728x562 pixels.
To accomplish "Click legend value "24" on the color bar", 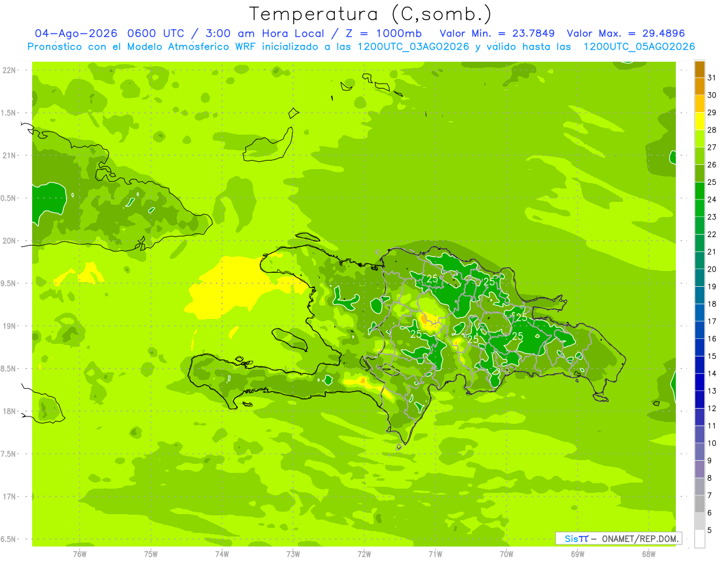I will pos(712,199).
